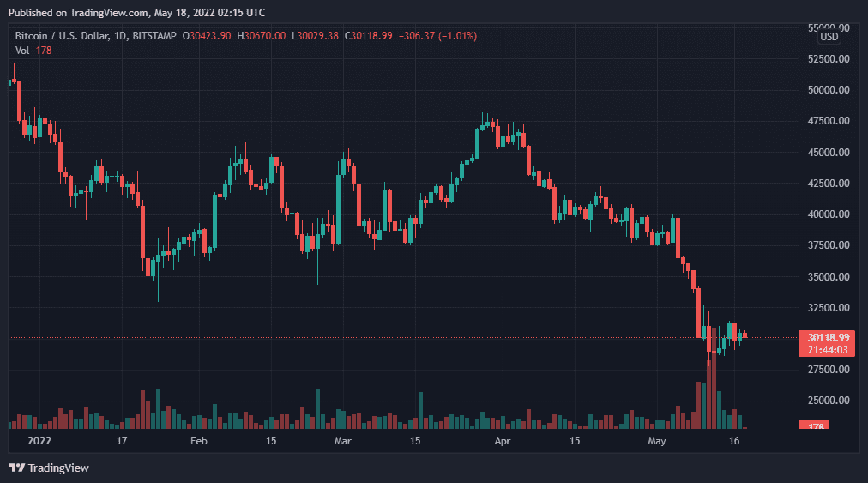868x483 pixels.
Task: Click the red volume value tag 178
Action: 812,426
